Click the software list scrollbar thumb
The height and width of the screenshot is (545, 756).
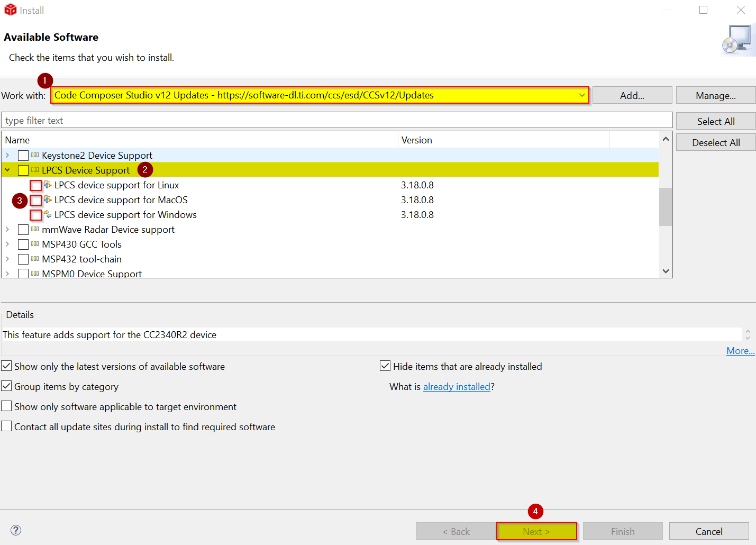click(666, 207)
